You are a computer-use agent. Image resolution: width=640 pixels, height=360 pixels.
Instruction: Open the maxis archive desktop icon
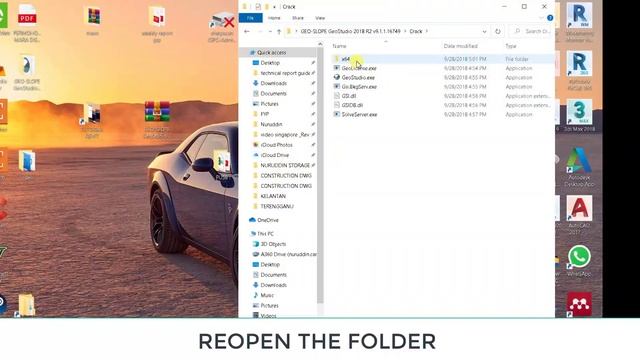point(93,21)
